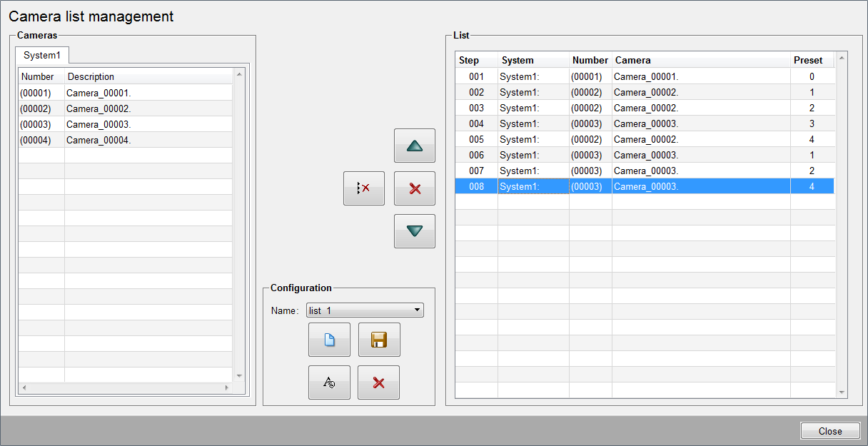Move selected step down with arrow button

pyautogui.click(x=414, y=231)
